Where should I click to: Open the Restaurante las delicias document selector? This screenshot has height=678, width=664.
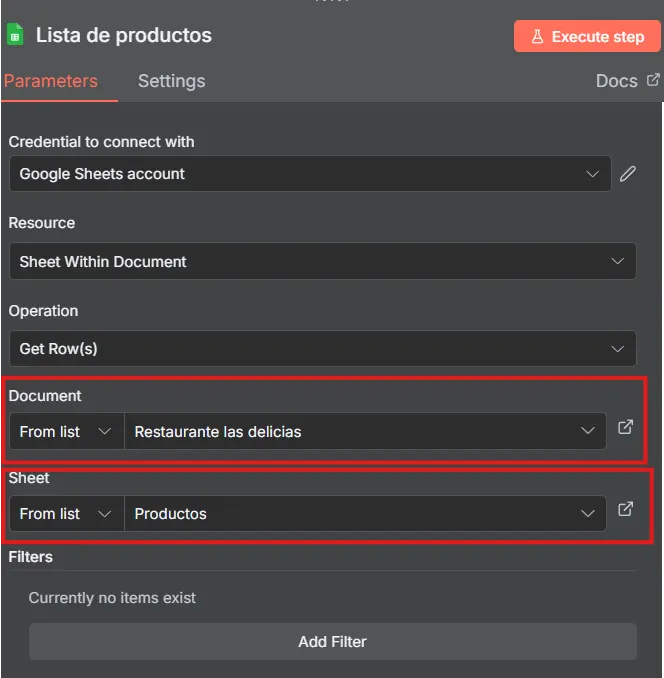coord(364,432)
